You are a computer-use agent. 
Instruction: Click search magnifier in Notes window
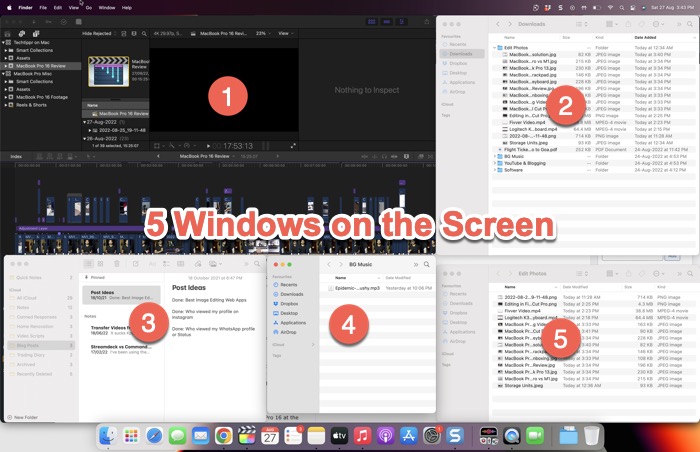[x=257, y=264]
